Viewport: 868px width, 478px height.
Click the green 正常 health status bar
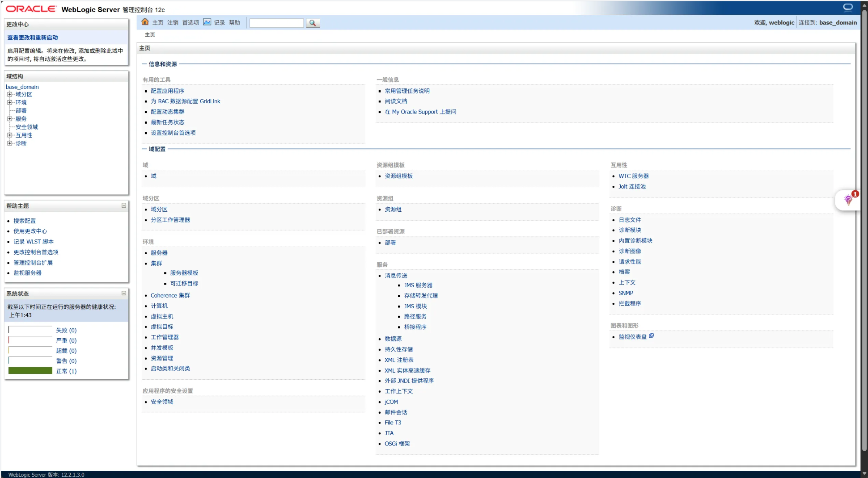tap(30, 371)
